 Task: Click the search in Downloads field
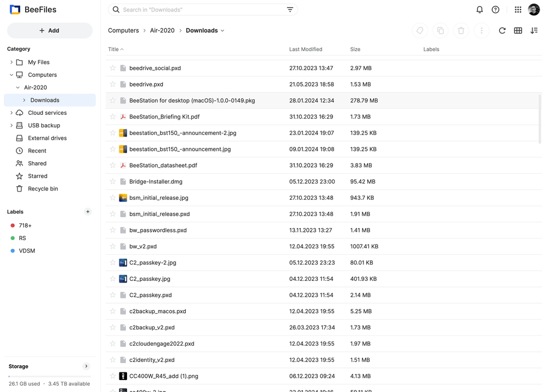click(x=203, y=10)
